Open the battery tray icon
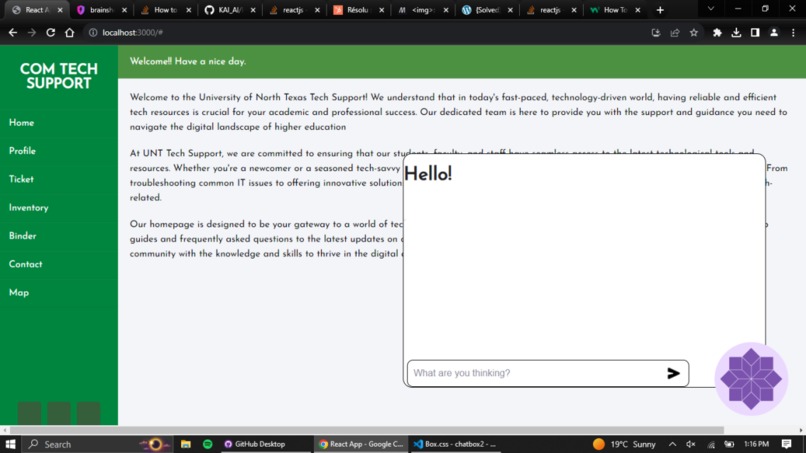Image resolution: width=806 pixels, height=453 pixels. [729, 444]
